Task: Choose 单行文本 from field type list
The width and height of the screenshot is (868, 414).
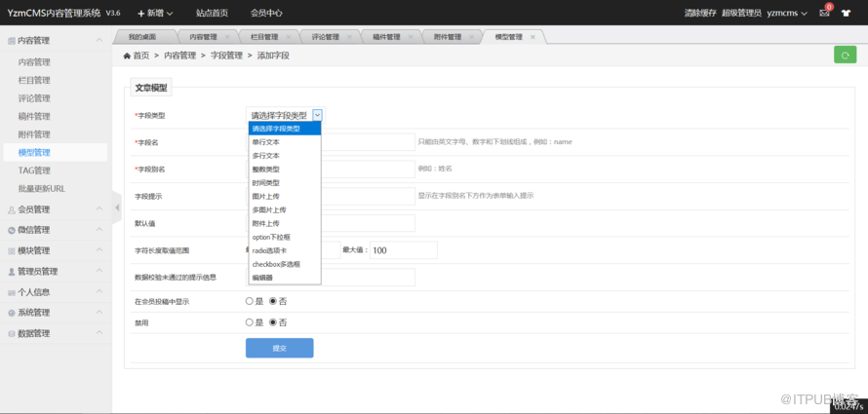Action: click(x=285, y=142)
